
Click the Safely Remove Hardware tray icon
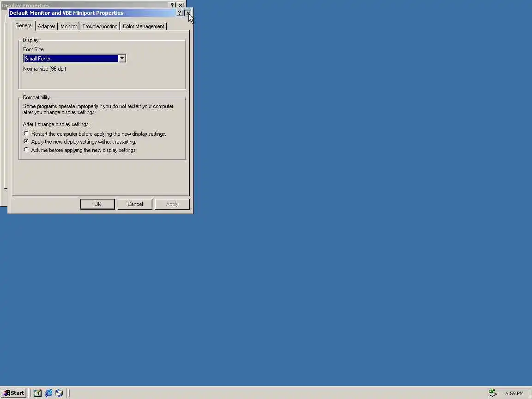pos(493,393)
